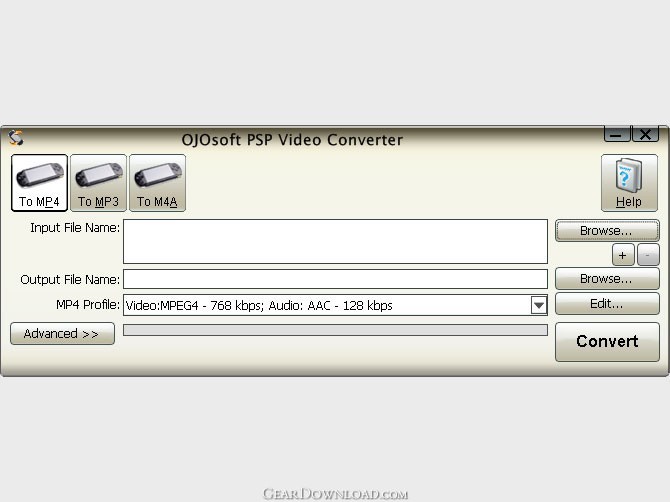This screenshot has height=502, width=670.
Task: Minimize the PSP Video Converter window
Action: (617, 134)
